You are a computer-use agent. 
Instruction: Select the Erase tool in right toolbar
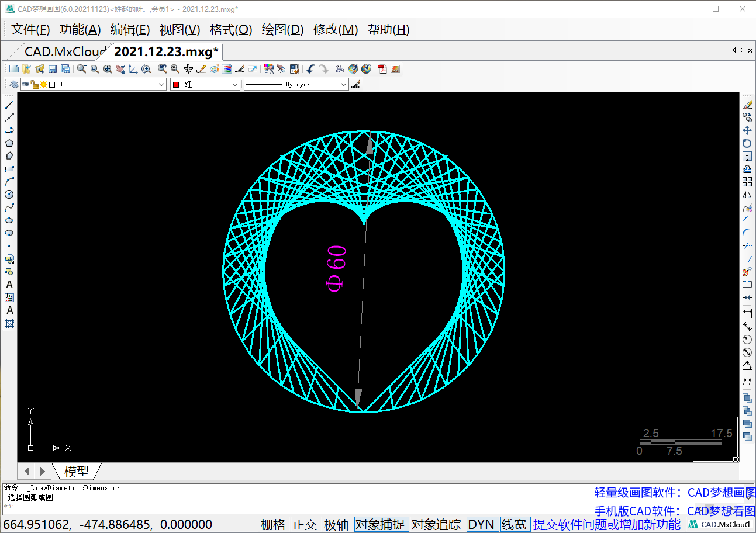click(747, 105)
